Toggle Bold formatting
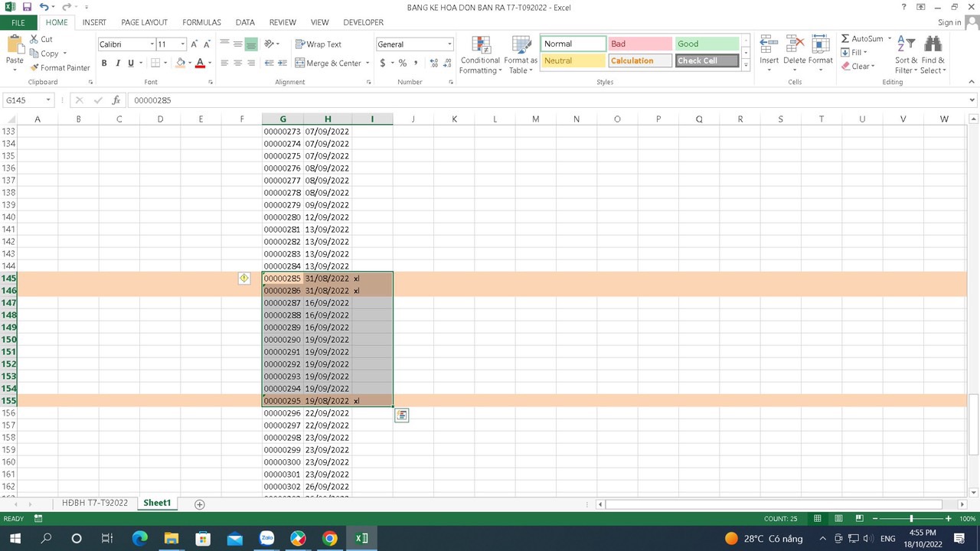980x551 pixels. pos(104,64)
